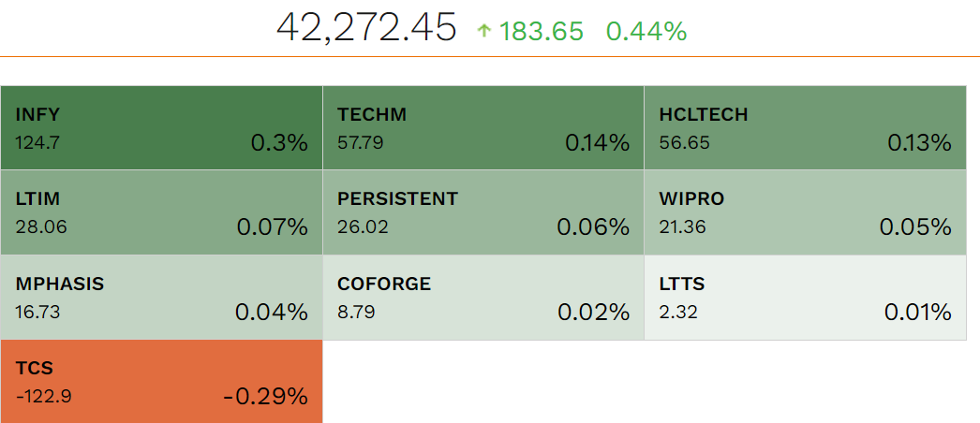Click the 0.3% contribution on INFY

pyautogui.click(x=279, y=143)
